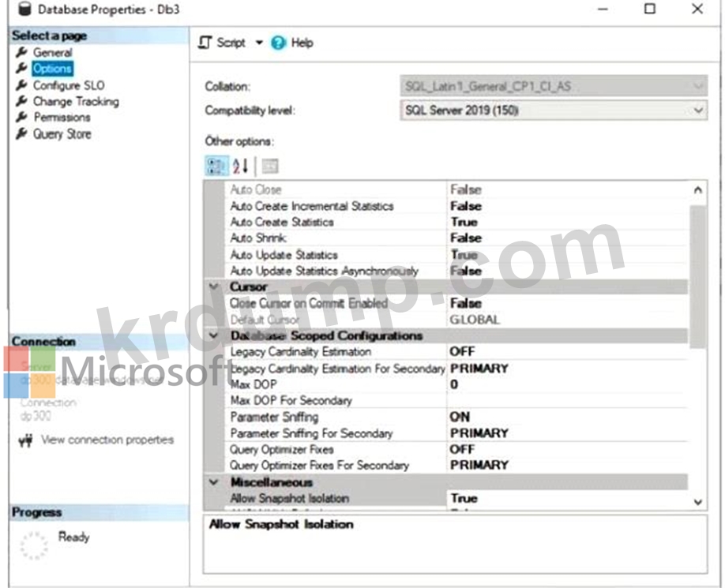Select the Permissions page
The height and width of the screenshot is (588, 725).
pos(62,118)
